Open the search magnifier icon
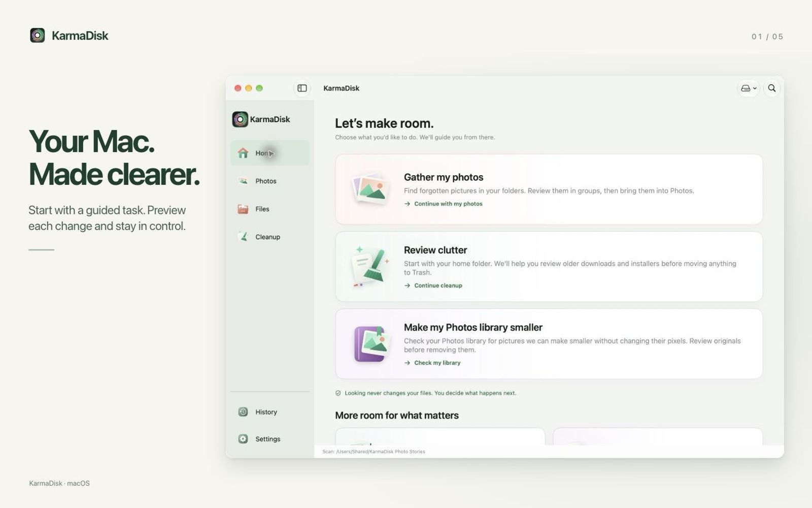The width and height of the screenshot is (812, 508). 771,88
